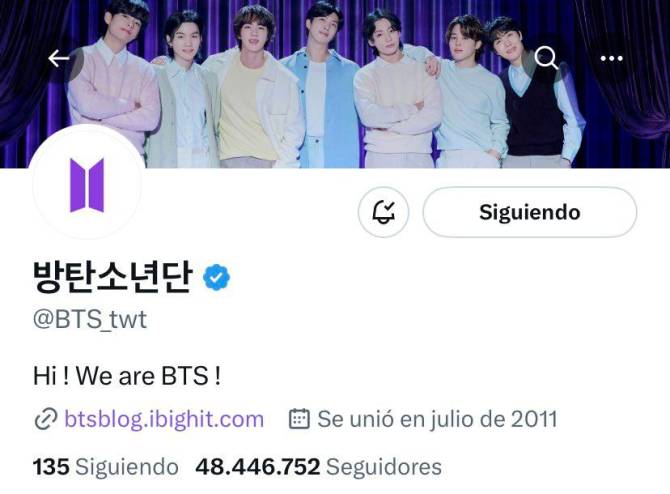Open the btsblog.ibighit.com link
This screenshot has height=494, width=670.
tap(164, 419)
